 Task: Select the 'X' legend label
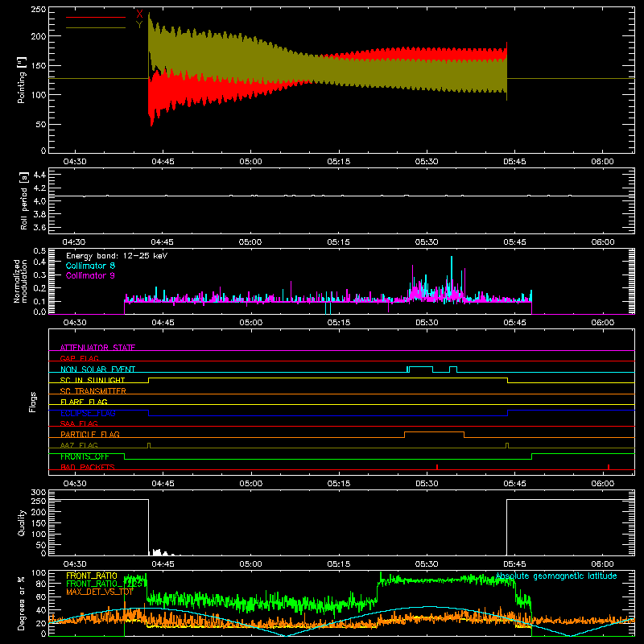(x=139, y=14)
